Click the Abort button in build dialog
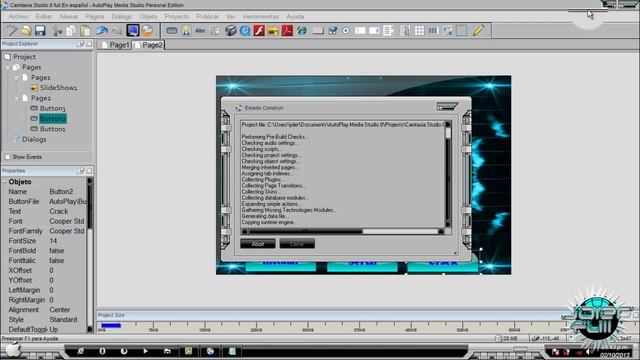The image size is (640, 360). click(x=258, y=244)
